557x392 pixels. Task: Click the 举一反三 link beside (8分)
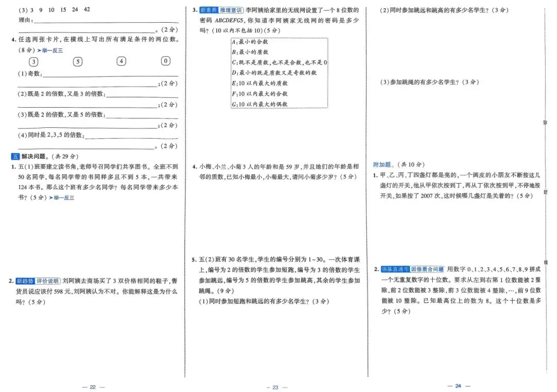pyautogui.click(x=50, y=51)
